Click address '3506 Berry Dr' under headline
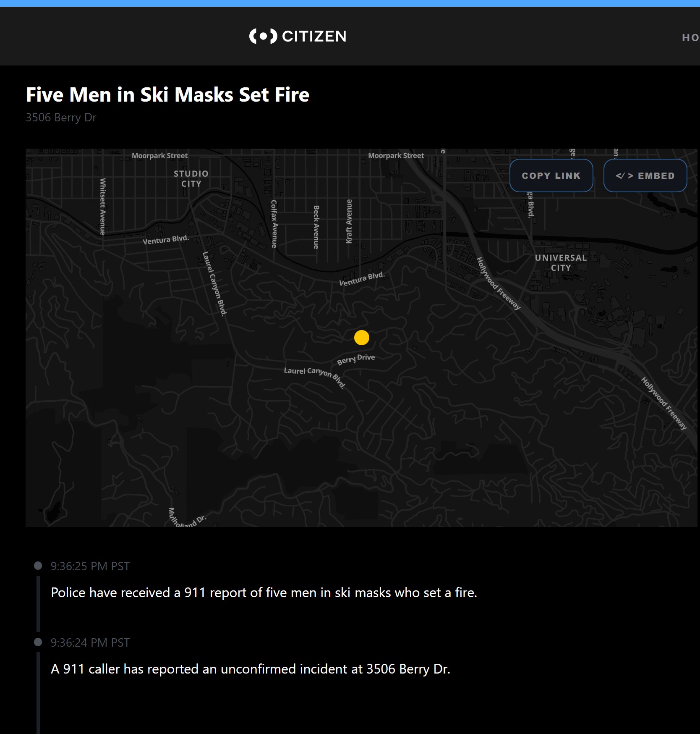The height and width of the screenshot is (734, 700). click(61, 118)
